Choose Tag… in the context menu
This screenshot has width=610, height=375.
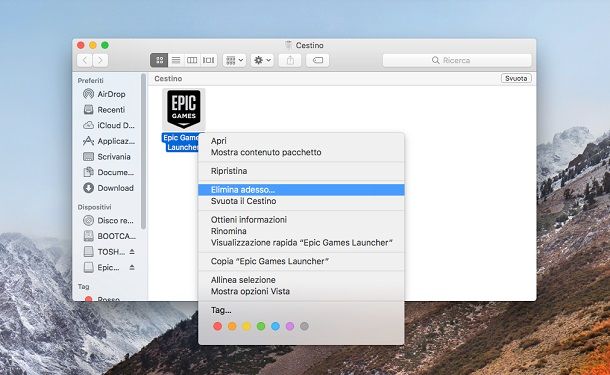pyautogui.click(x=301, y=310)
